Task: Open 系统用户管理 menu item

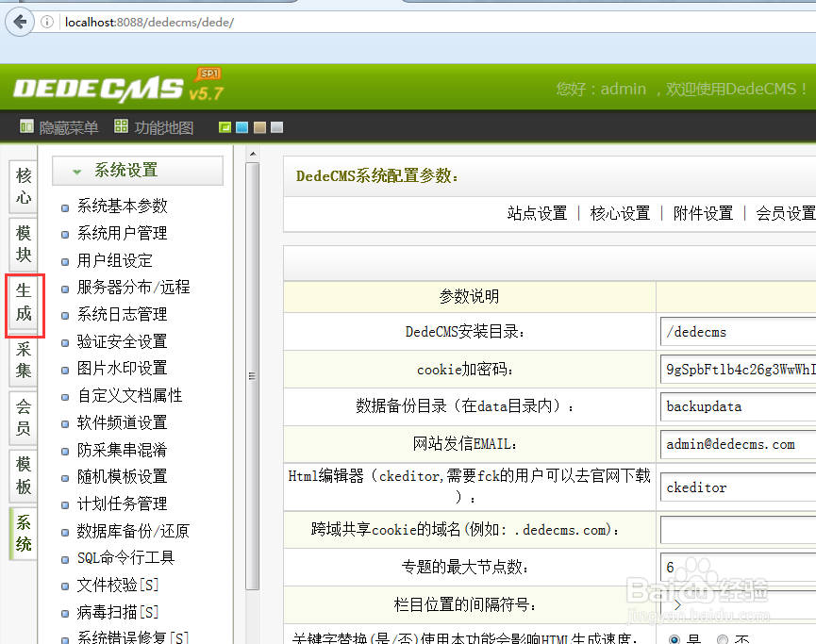Action: [123, 233]
